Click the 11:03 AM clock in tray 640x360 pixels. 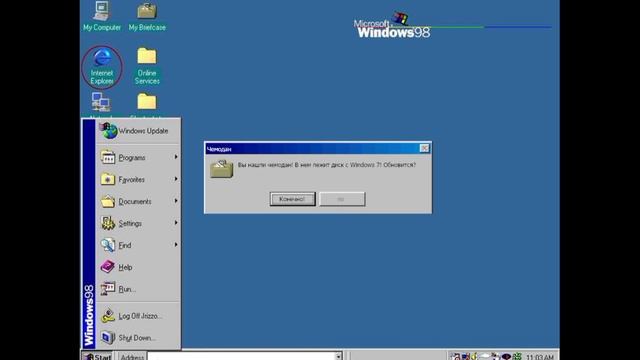[540, 357]
